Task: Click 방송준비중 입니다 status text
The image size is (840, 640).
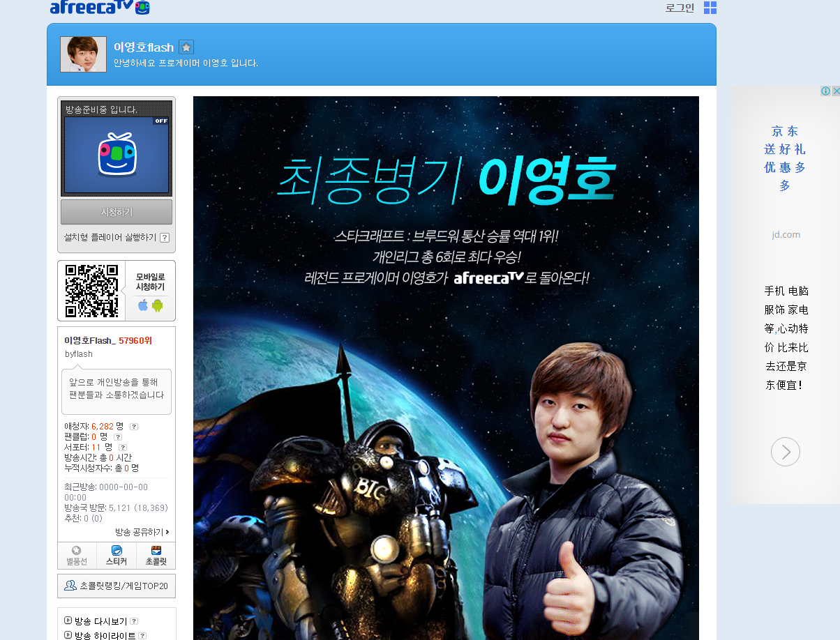Action: (101, 109)
